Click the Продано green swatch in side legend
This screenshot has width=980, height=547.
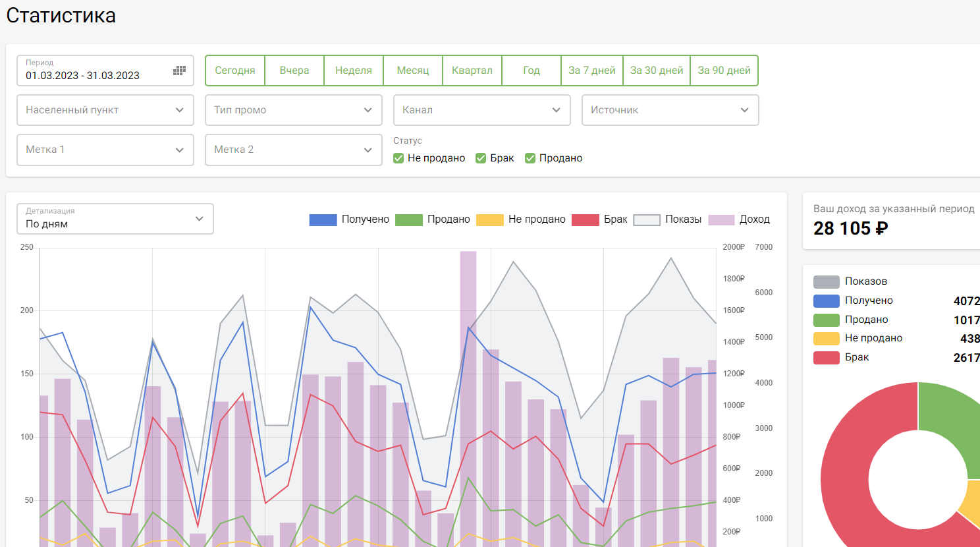[x=827, y=320]
